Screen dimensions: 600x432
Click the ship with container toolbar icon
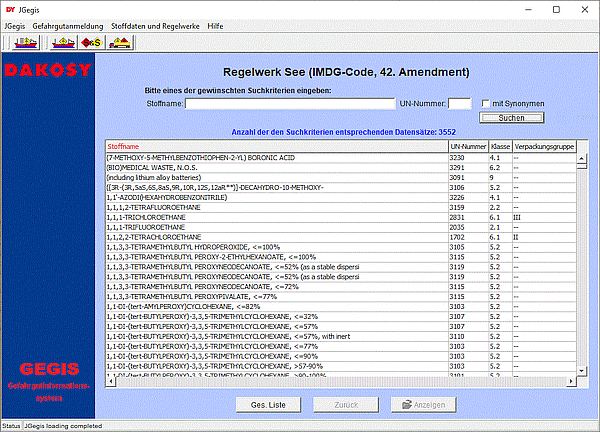pos(26,42)
